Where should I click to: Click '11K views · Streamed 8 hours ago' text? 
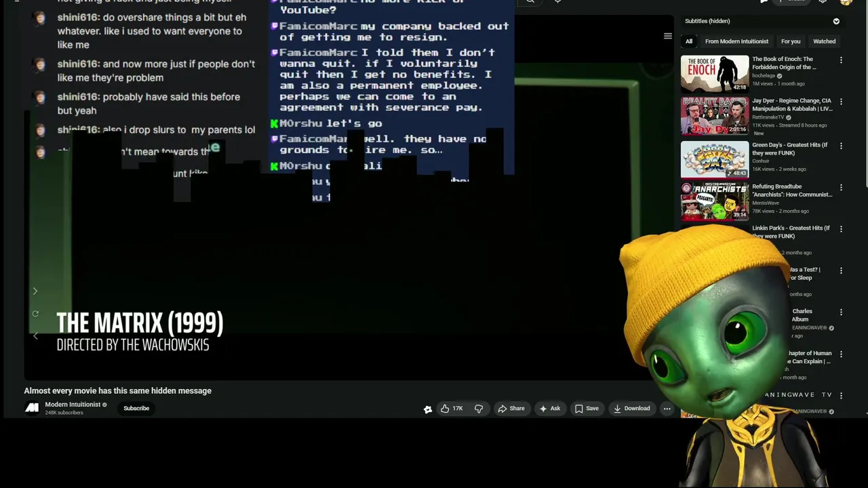[x=789, y=125]
